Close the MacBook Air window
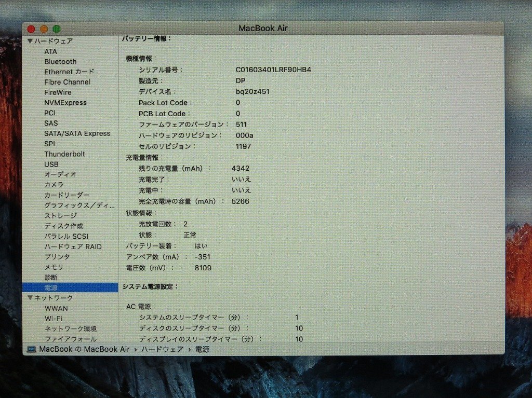Screen dimensions: 532x398 pos(31,29)
